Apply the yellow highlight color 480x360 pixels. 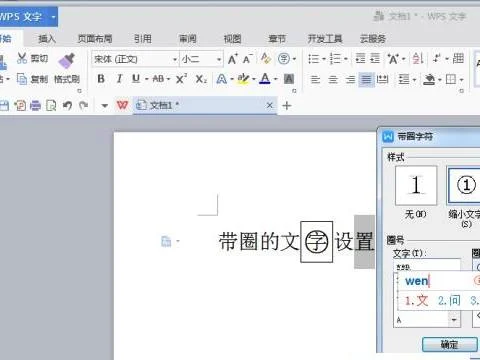[243, 79]
